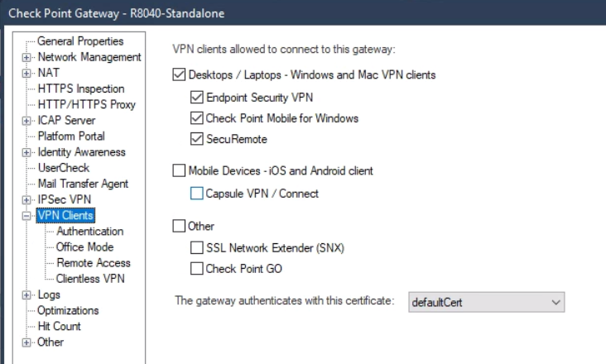
Task: Open HTTPS Inspection settings
Action: tap(81, 89)
